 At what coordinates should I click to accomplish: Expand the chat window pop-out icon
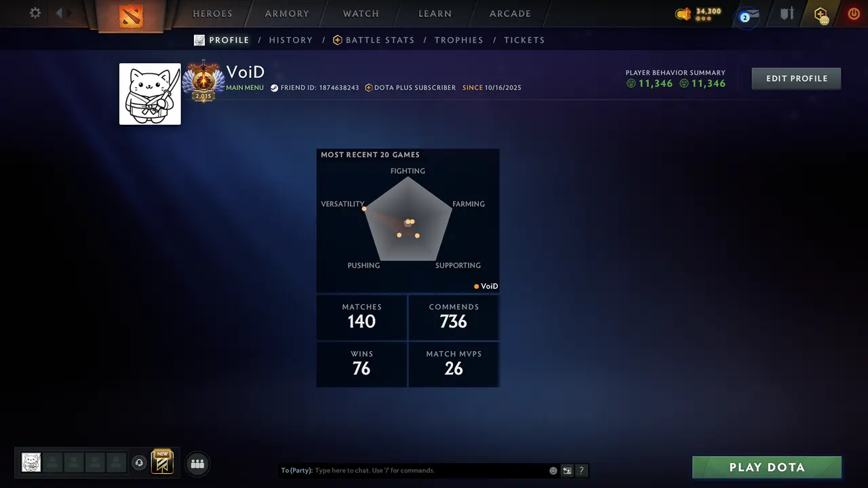567,470
